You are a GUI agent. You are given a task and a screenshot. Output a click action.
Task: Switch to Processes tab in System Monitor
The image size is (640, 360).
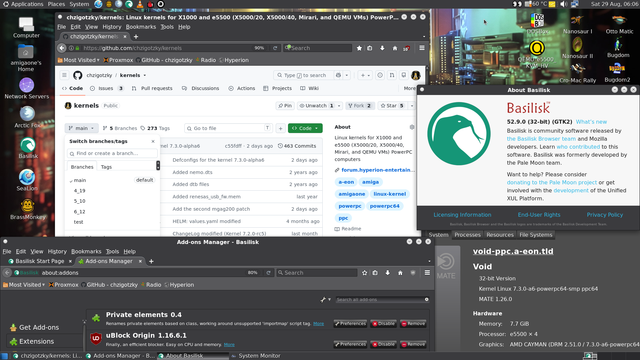click(x=467, y=235)
